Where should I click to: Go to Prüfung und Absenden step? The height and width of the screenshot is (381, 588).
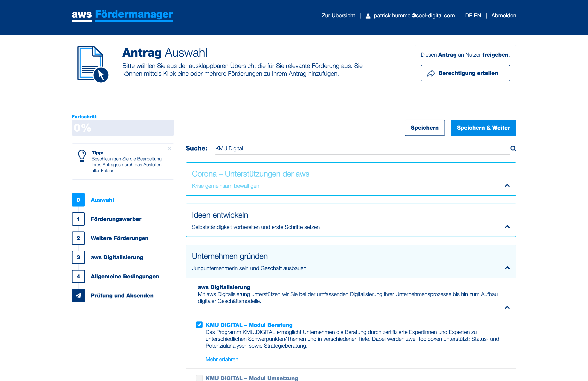pos(122,295)
